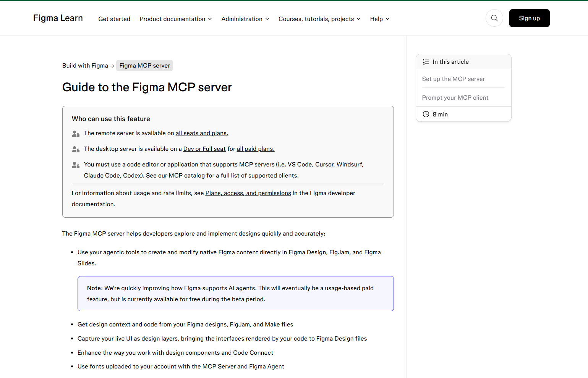Click the clock icon next to 8 min
Screen dimensions: 588x378
click(426, 114)
